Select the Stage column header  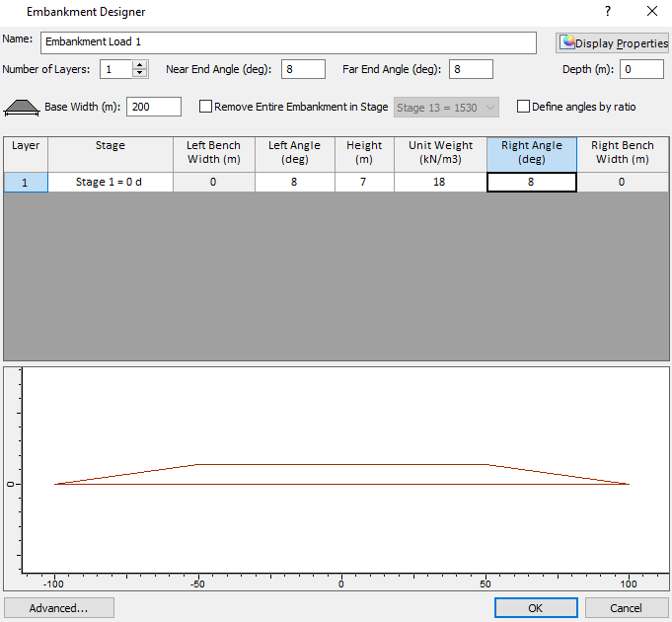tap(111, 154)
